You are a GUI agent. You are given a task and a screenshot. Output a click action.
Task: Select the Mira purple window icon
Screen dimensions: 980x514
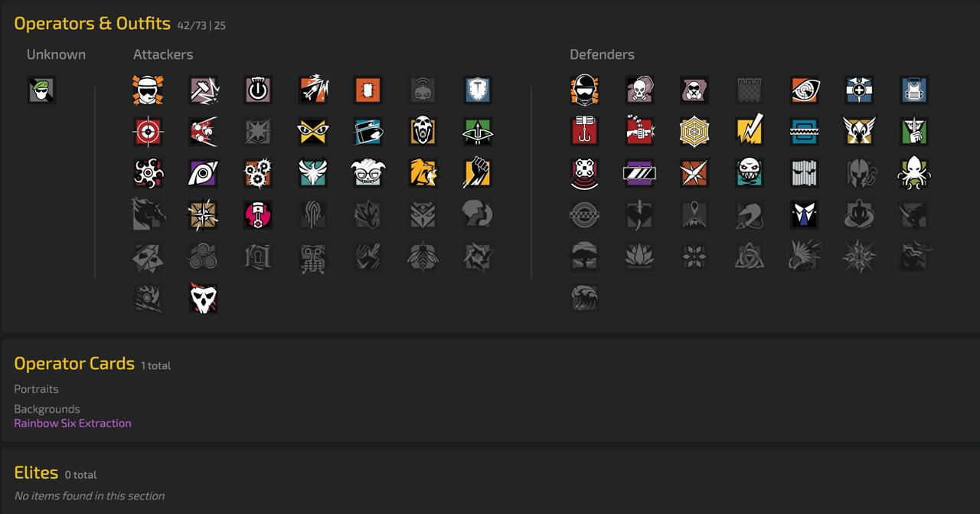pos(639,173)
